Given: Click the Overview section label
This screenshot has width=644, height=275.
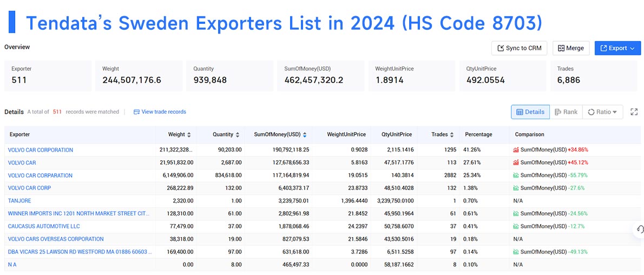Looking at the screenshot, I should (x=17, y=47).
